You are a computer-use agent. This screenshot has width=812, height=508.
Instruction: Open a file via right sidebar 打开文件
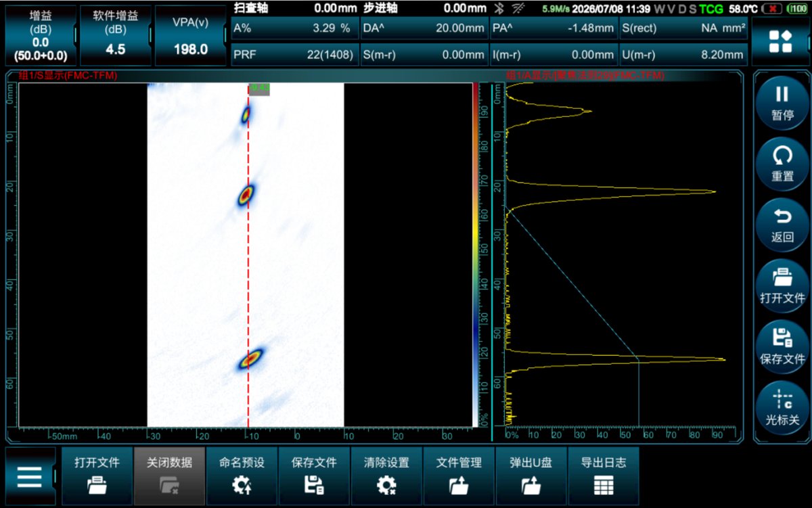(x=782, y=285)
